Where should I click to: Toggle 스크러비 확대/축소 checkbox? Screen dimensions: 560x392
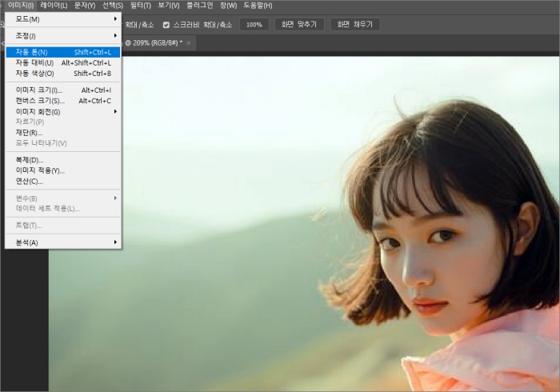pyautogui.click(x=166, y=25)
